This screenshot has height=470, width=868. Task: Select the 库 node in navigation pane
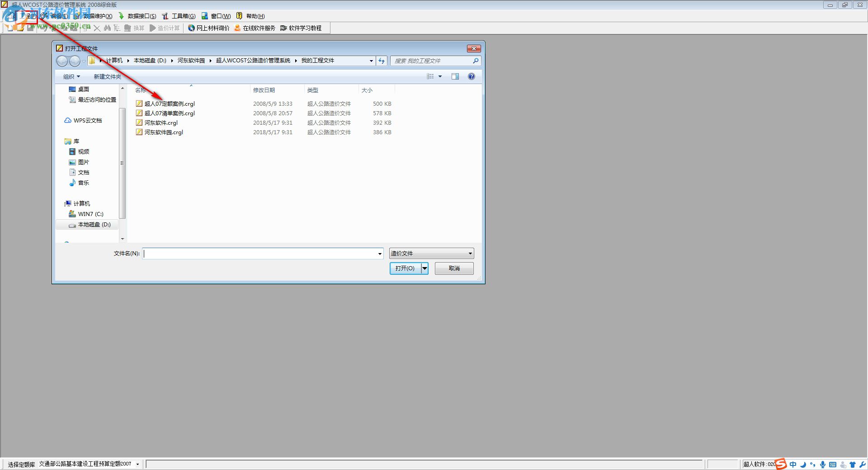pos(72,141)
